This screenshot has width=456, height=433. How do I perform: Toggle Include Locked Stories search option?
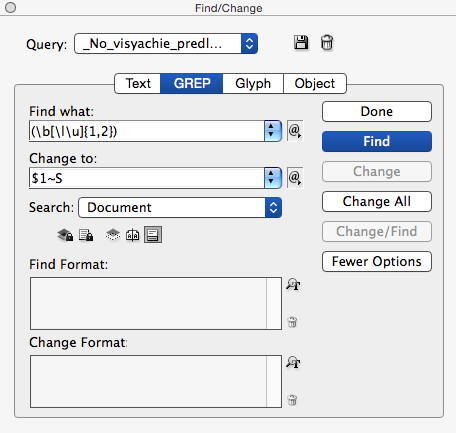pos(86,235)
